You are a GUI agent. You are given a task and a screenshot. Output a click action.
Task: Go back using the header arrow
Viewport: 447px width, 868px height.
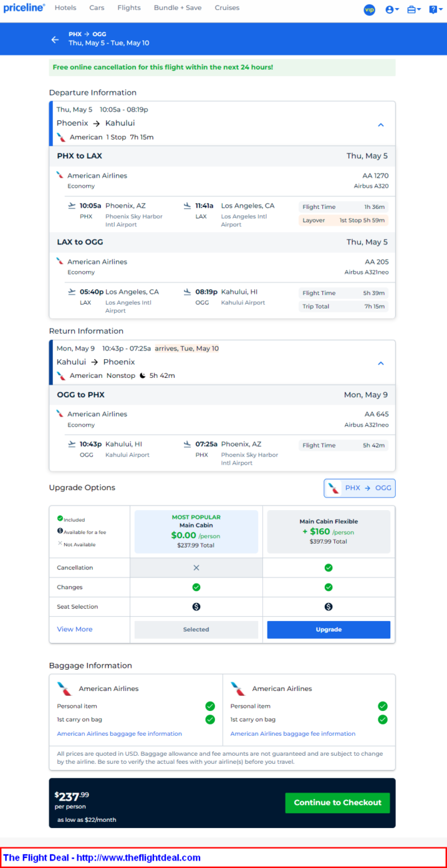point(55,39)
